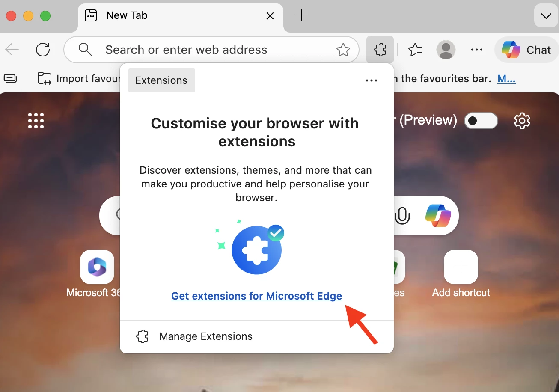
Task: Click the magnifier icon in address bar
Action: 86,50
